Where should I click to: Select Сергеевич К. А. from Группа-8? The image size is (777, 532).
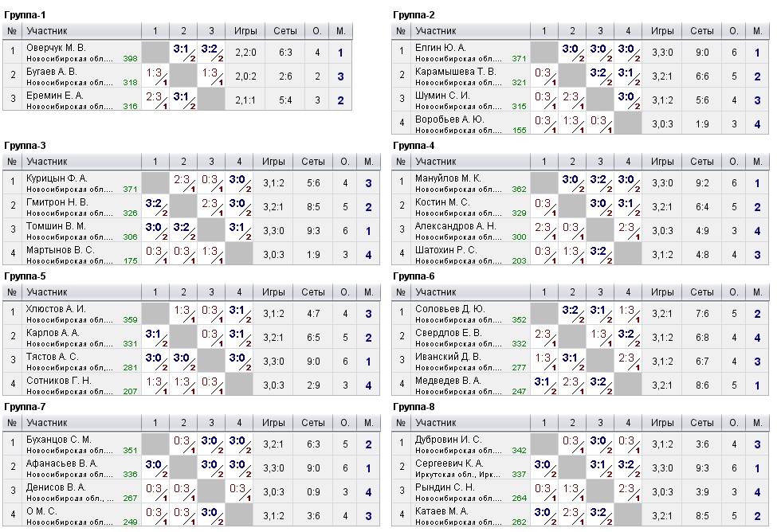(x=451, y=464)
